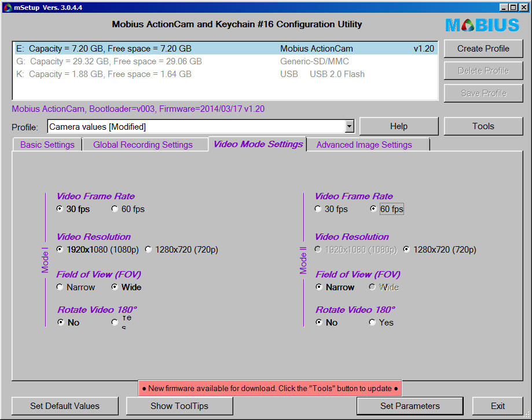Select drive E: Mobius ActionCam row
The width and height of the screenshot is (532, 420).
[x=225, y=49]
